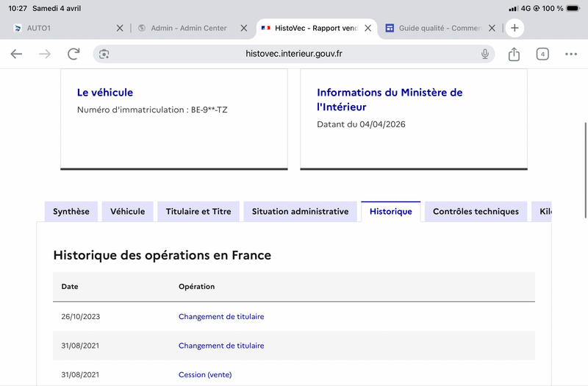Click Changement de titulaire dated 26/10/2023
The height and width of the screenshot is (386, 588).
click(x=221, y=317)
